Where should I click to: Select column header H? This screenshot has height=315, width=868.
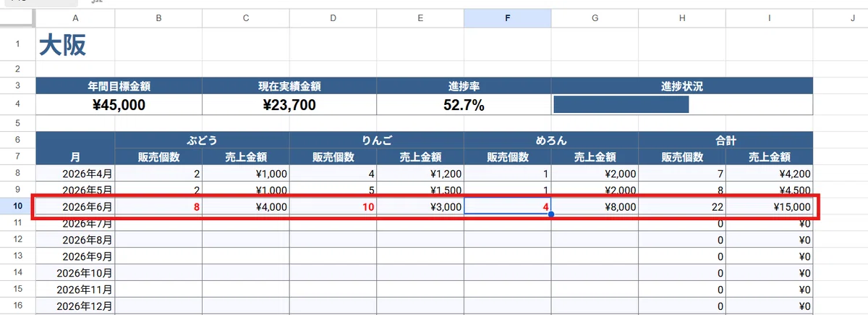(x=682, y=18)
